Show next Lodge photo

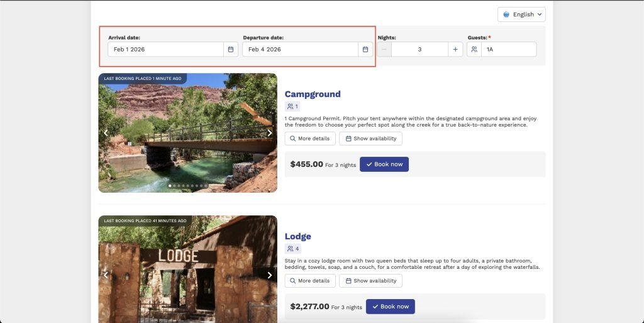click(x=269, y=275)
